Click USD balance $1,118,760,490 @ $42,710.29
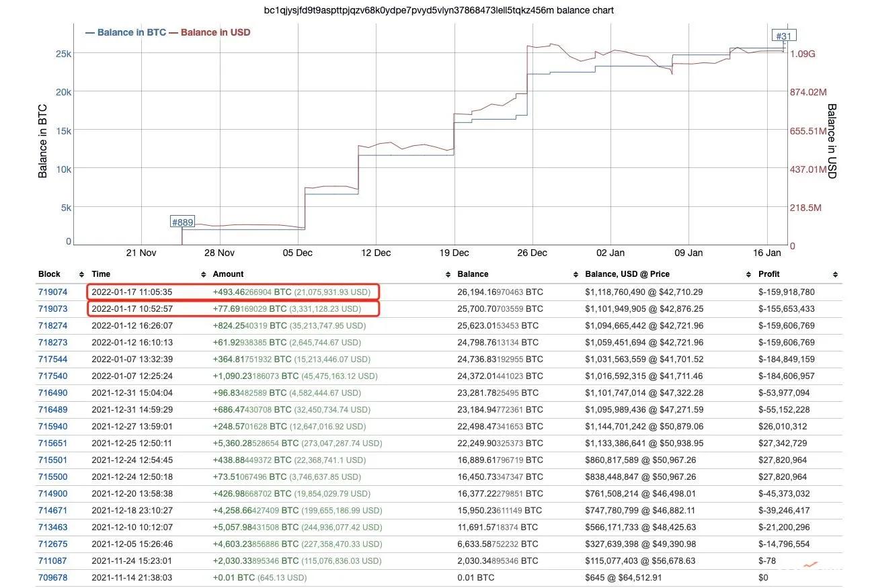Image resolution: width=870 pixels, height=588 pixels. [644, 292]
